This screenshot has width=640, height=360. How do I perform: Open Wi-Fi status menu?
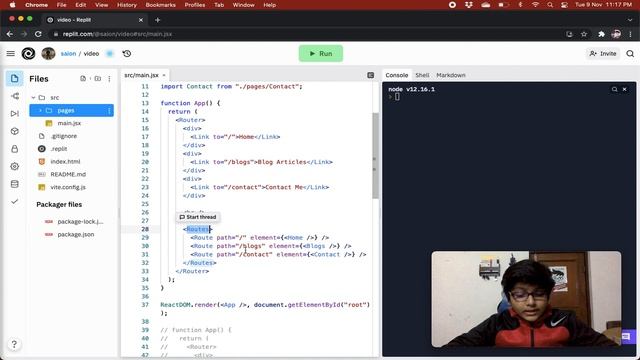536,5
